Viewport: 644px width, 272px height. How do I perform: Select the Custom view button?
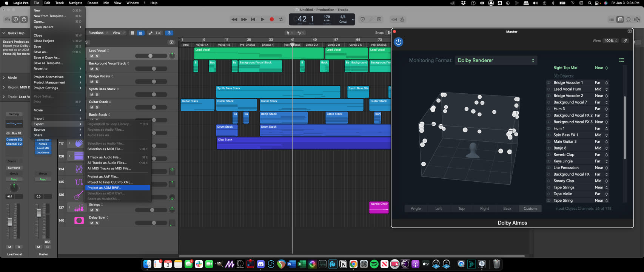[x=530, y=209]
